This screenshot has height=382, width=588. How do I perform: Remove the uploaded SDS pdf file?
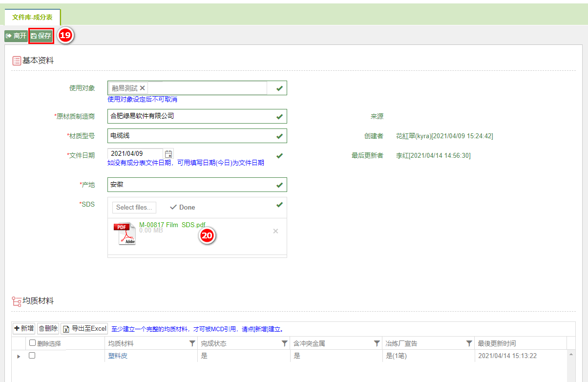[x=275, y=231]
